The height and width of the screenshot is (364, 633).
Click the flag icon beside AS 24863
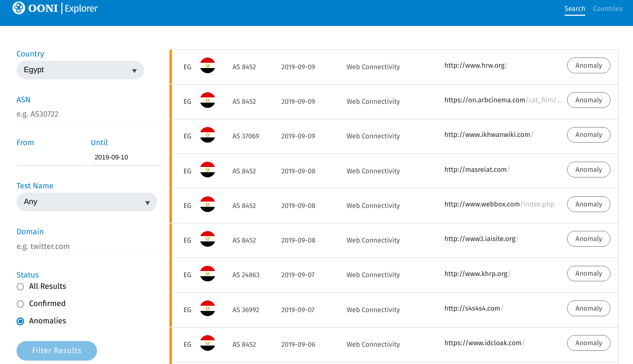tap(207, 274)
